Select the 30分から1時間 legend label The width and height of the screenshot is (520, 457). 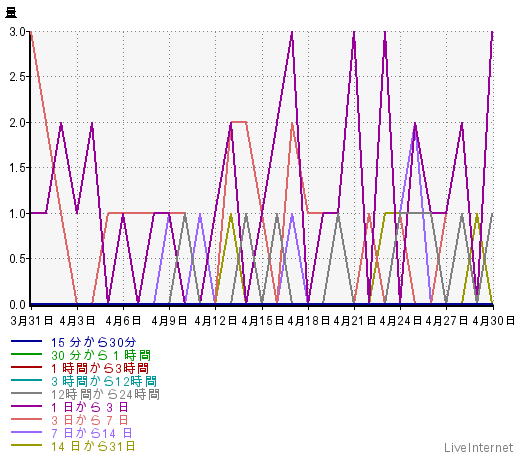[101, 355]
